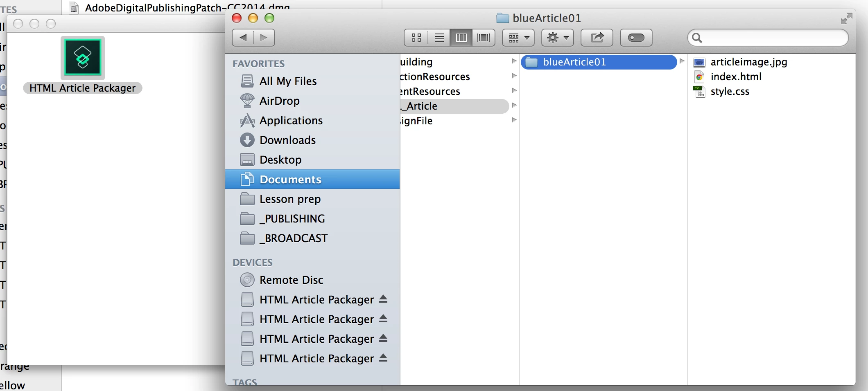Select the style.css file

coord(730,91)
